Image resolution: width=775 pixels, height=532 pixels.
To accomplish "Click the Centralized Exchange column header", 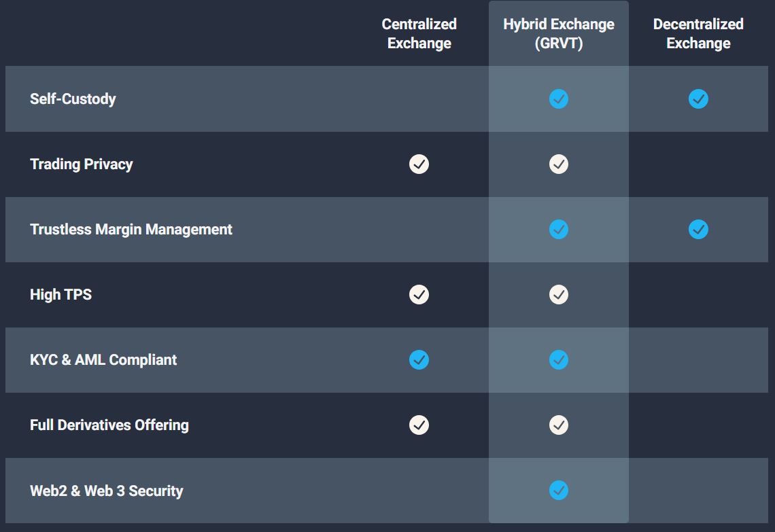I will point(419,33).
